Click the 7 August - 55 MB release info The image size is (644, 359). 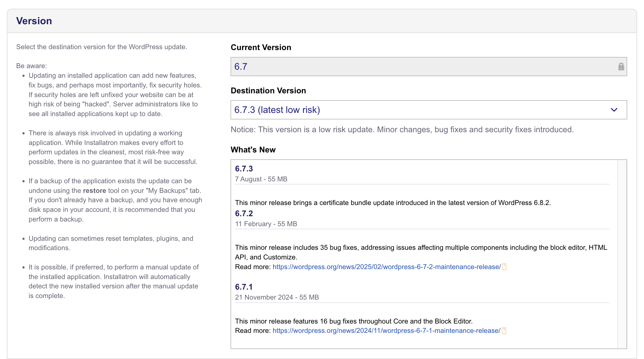pyautogui.click(x=261, y=179)
